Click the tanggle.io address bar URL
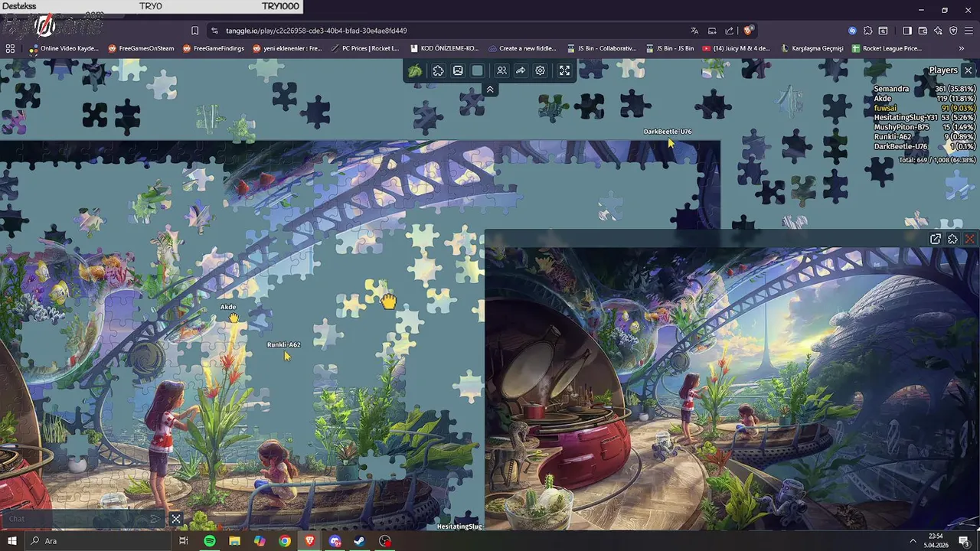The width and height of the screenshot is (980, 551). (316, 31)
